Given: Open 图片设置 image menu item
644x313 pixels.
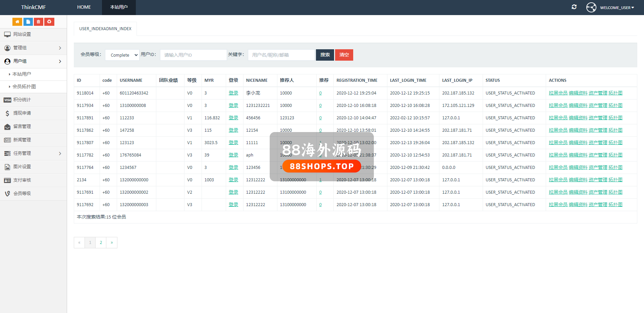Looking at the screenshot, I should (22, 167).
